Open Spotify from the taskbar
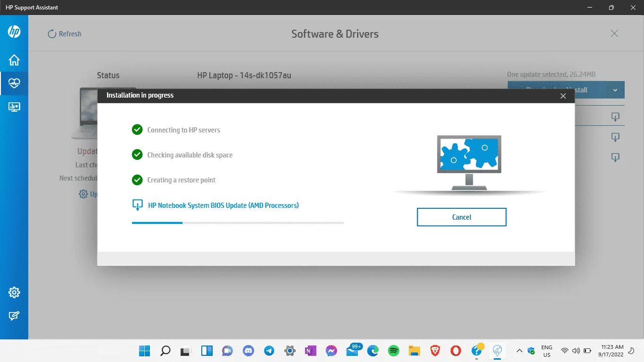The height and width of the screenshot is (362, 644). click(393, 351)
